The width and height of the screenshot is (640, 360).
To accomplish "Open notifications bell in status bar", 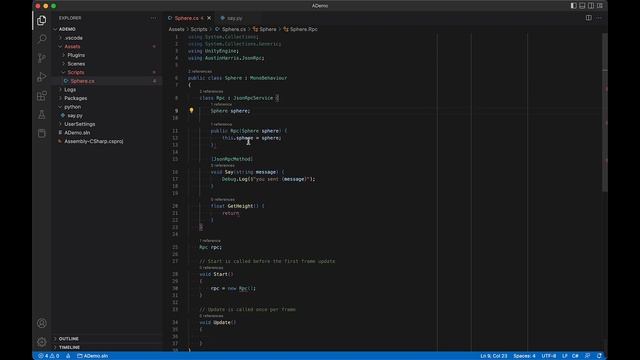I will tap(599, 356).
